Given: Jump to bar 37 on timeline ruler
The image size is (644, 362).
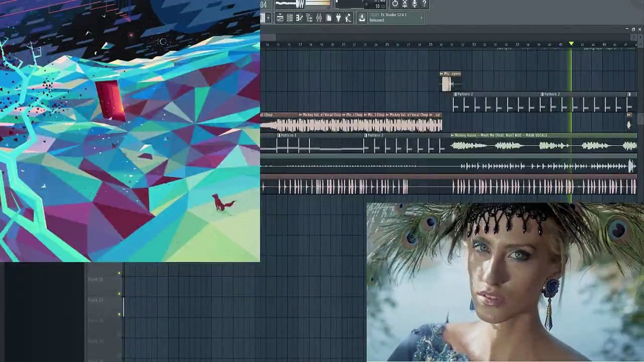Looking at the screenshot, I should pos(517,45).
